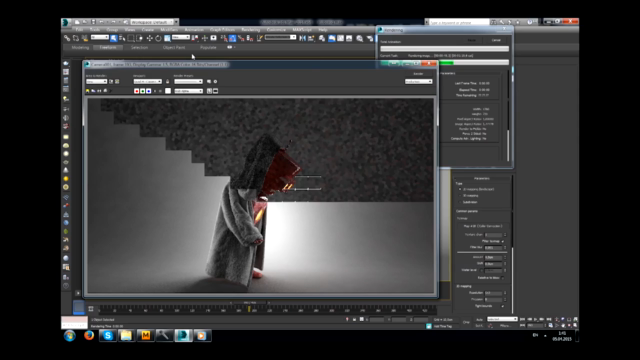The width and height of the screenshot is (640, 360).
Task: Click Save Image icon in frame window
Action: tap(88, 91)
